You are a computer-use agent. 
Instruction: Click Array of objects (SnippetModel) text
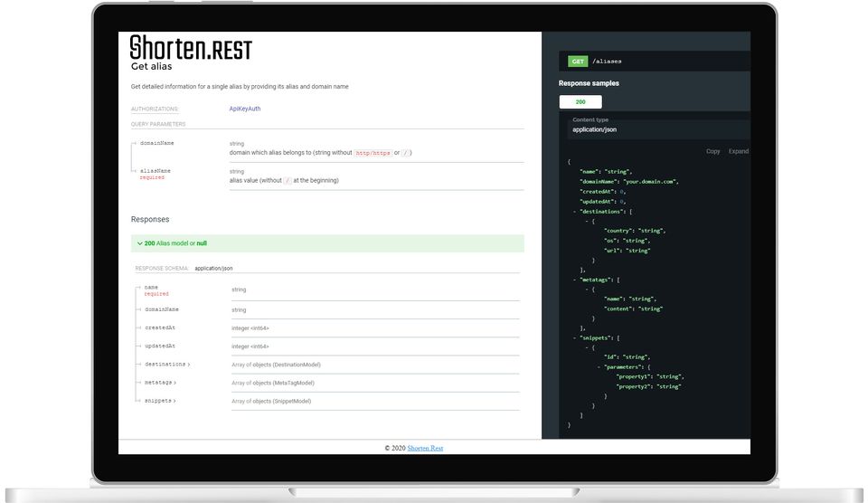tap(271, 401)
